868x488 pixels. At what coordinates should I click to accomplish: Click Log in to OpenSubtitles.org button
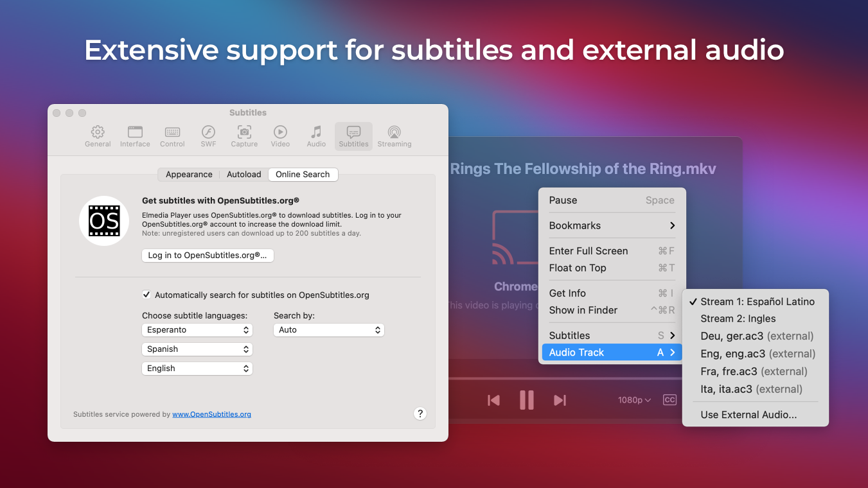coord(208,256)
